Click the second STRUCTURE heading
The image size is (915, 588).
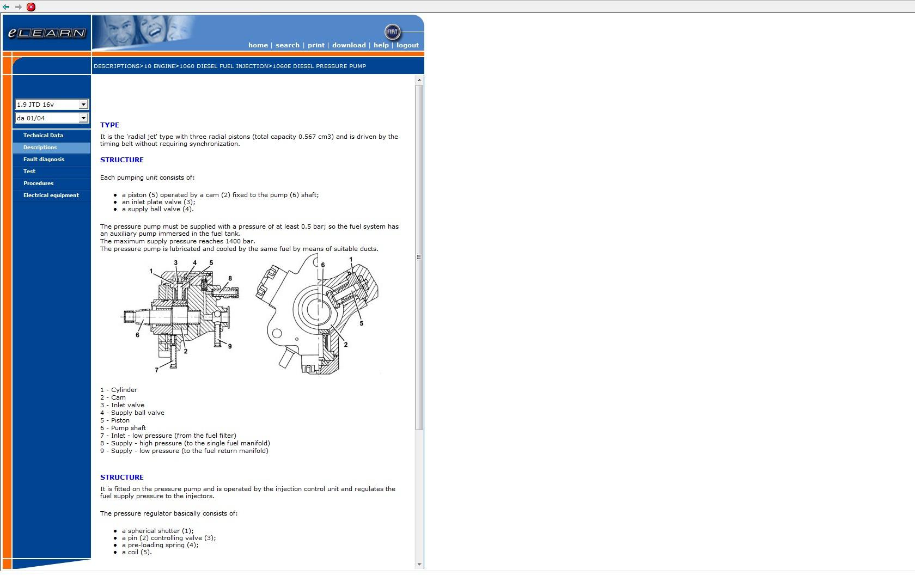point(122,477)
